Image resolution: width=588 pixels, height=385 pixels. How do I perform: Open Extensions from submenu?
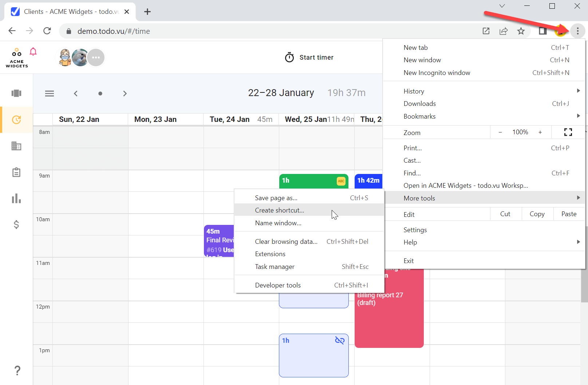[x=309, y=254]
